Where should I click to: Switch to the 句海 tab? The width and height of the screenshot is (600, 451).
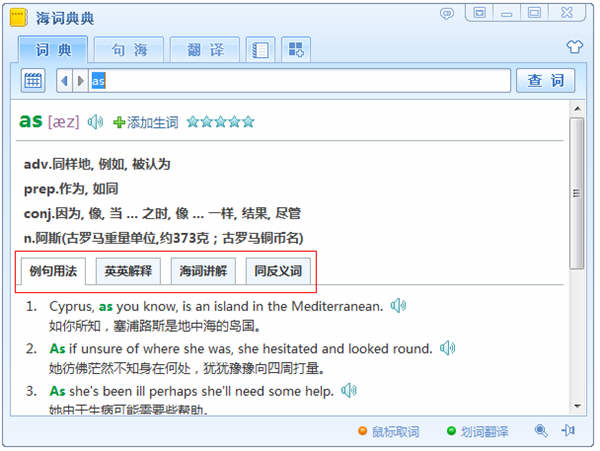pyautogui.click(x=129, y=49)
